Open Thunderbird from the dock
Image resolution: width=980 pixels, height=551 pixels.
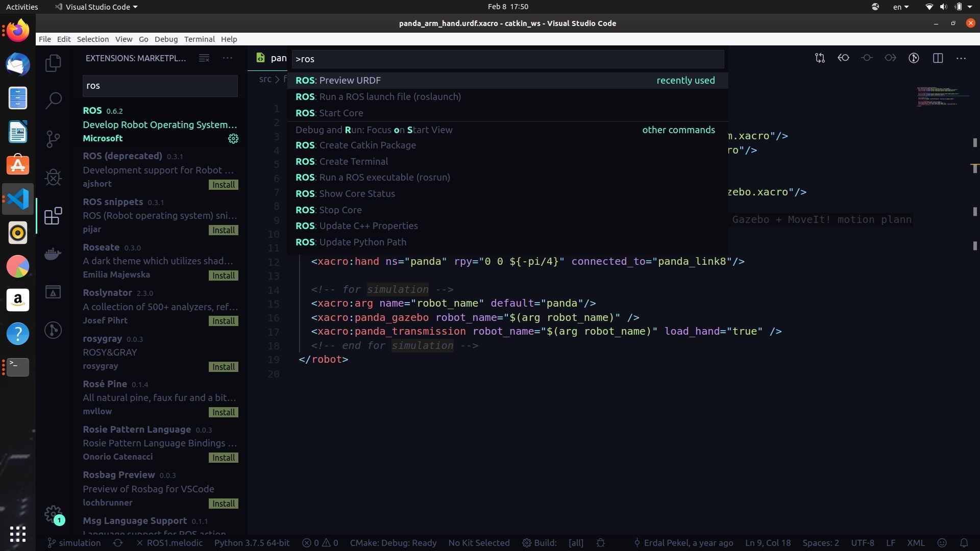[x=18, y=64]
